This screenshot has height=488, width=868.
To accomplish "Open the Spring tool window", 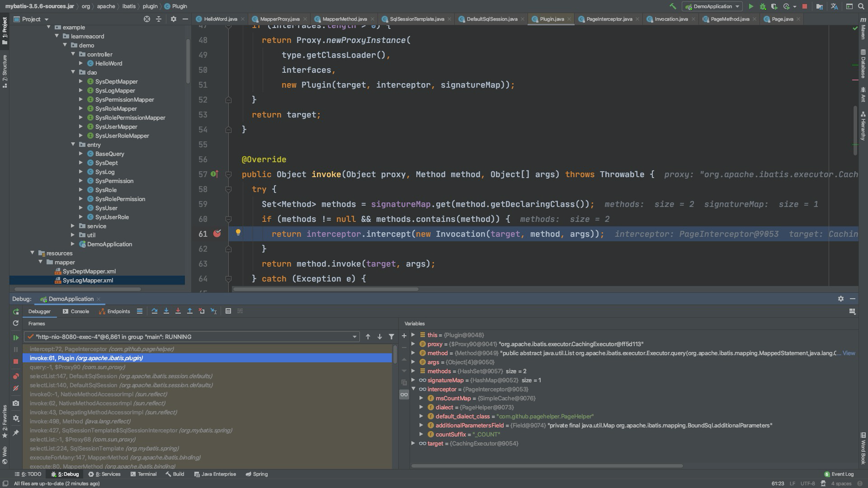I will coord(256,474).
